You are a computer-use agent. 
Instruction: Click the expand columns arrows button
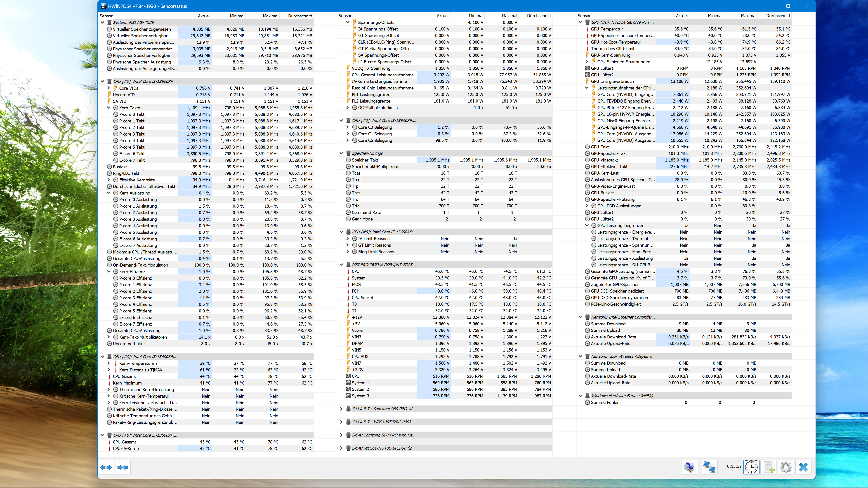106,467
